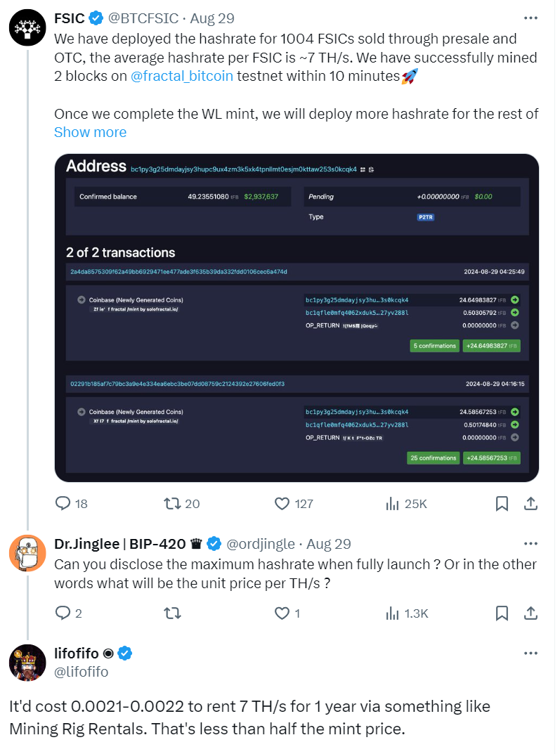This screenshot has height=754, width=560.
Task: Open the blockchain address screenshot image
Action: (297, 318)
